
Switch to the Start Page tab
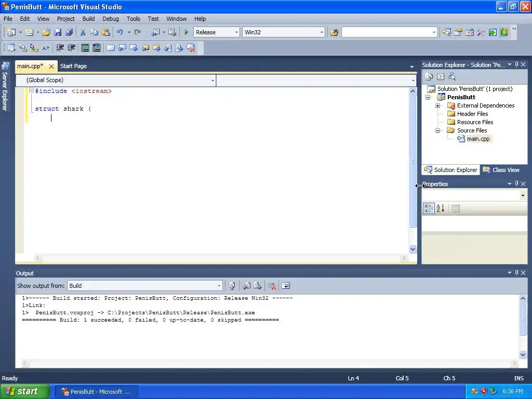(73, 66)
